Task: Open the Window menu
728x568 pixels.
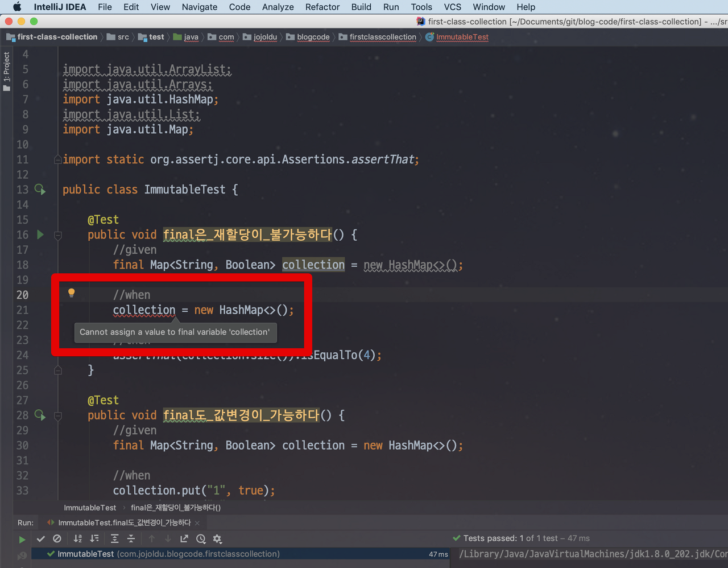Action: (489, 7)
